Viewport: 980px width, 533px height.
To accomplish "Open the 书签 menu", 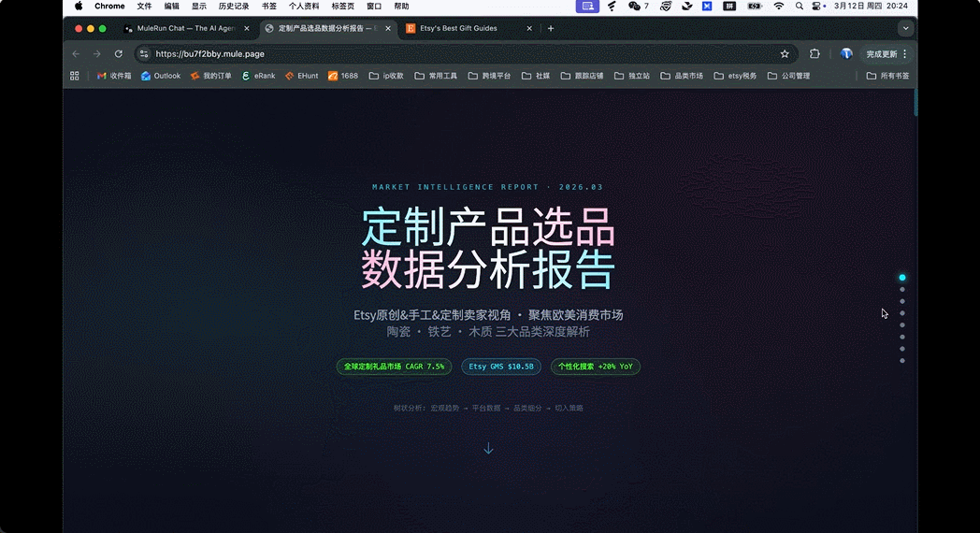I will pos(268,7).
